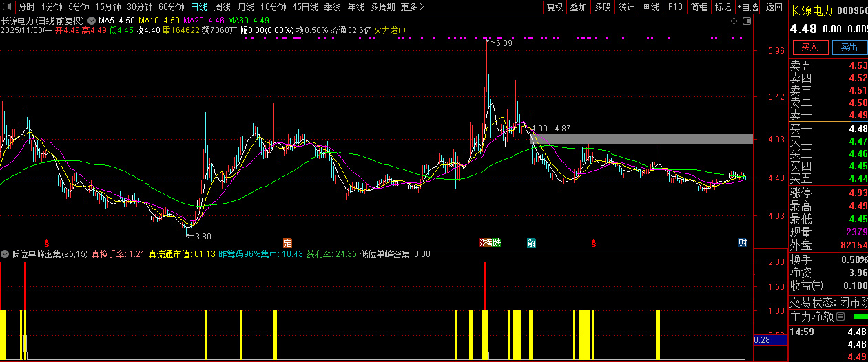Click the 返回 back button
Viewport: 868px width, 362px height.
click(x=774, y=7)
